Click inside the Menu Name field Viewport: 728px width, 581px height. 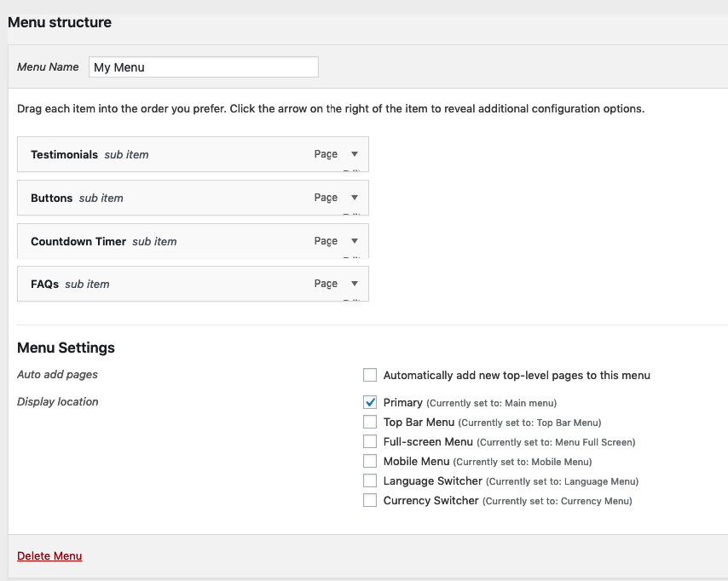pyautogui.click(x=203, y=66)
